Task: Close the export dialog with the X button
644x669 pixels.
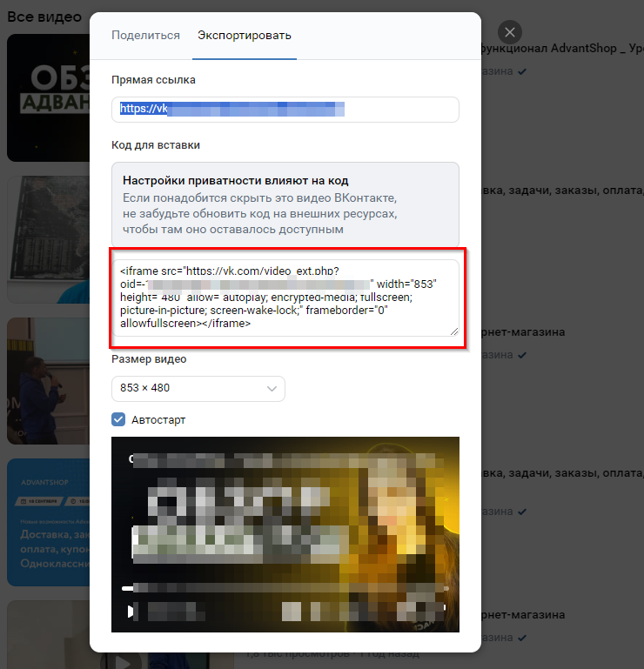Action: point(510,32)
